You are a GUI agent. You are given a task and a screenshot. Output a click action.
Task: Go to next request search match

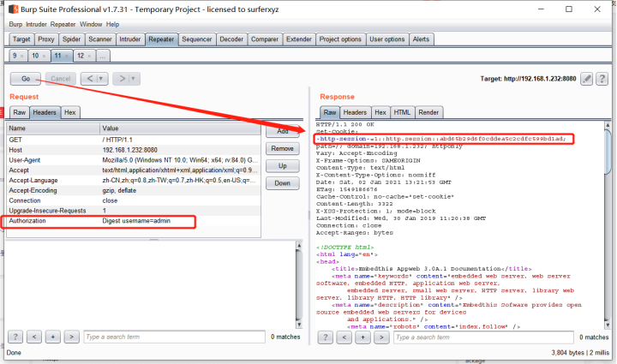(72, 337)
